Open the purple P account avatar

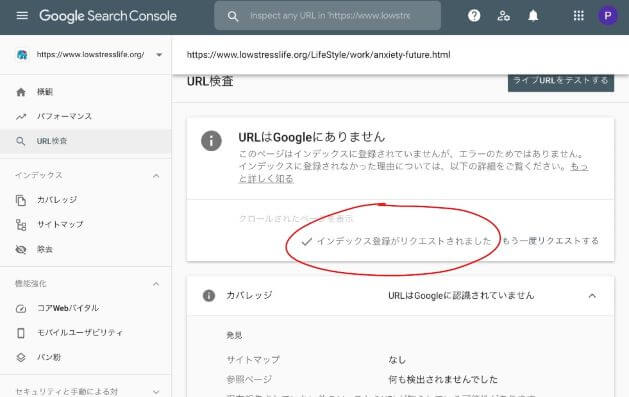[608, 16]
